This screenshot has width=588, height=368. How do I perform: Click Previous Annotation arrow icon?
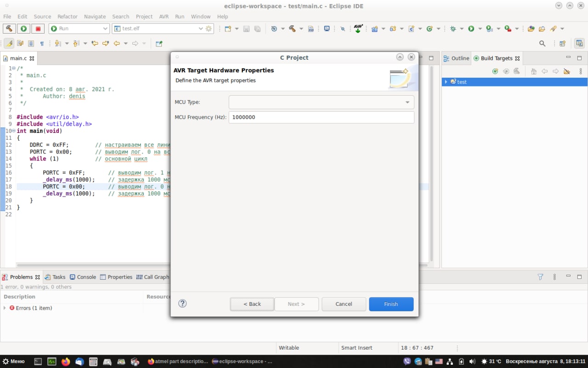[76, 43]
